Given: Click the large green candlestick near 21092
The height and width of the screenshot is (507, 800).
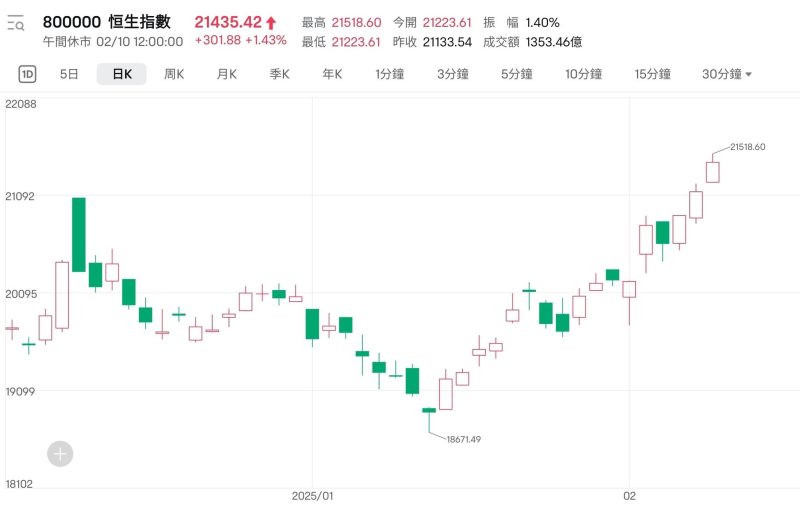Looking at the screenshot, I should point(78,234).
